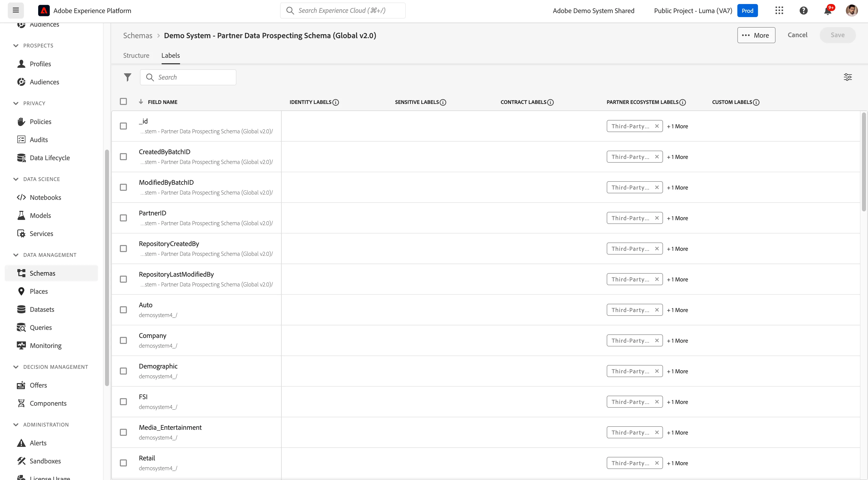Check the CreatedByBatchID field checkbox
The image size is (868, 480).
click(123, 156)
